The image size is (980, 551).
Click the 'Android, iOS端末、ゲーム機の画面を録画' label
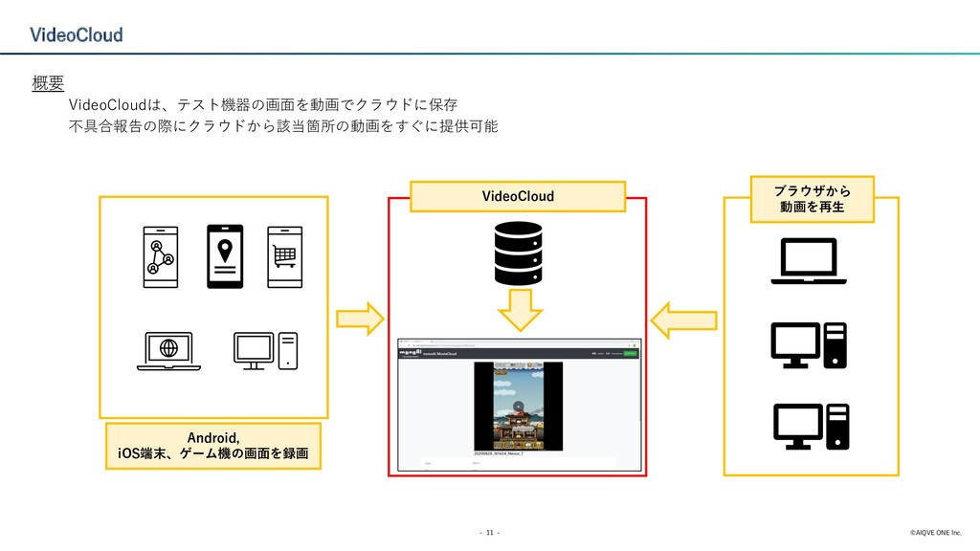tap(213, 446)
